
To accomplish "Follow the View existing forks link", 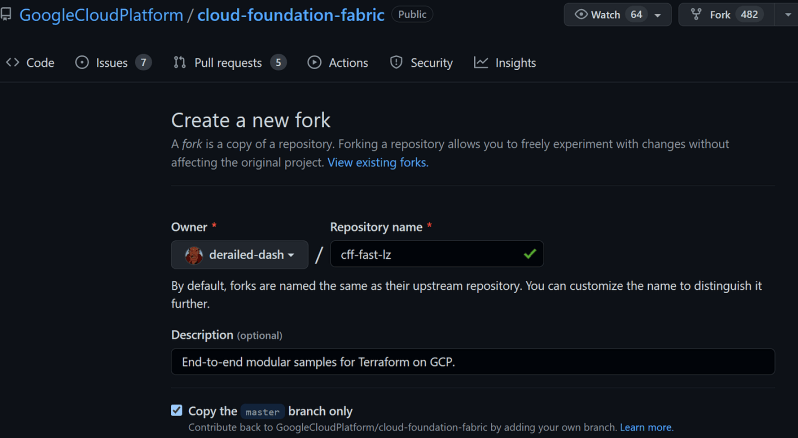I will (378, 163).
